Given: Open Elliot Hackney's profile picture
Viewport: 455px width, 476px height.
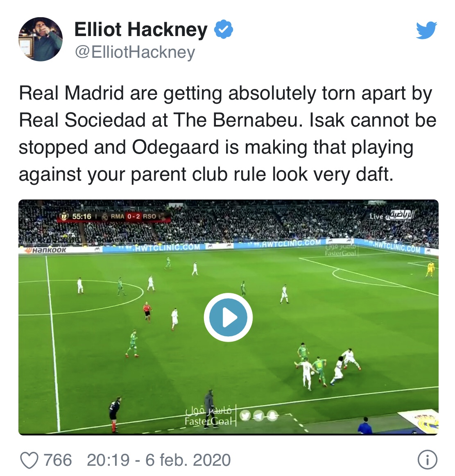Looking at the screenshot, I should pyautogui.click(x=41, y=39).
